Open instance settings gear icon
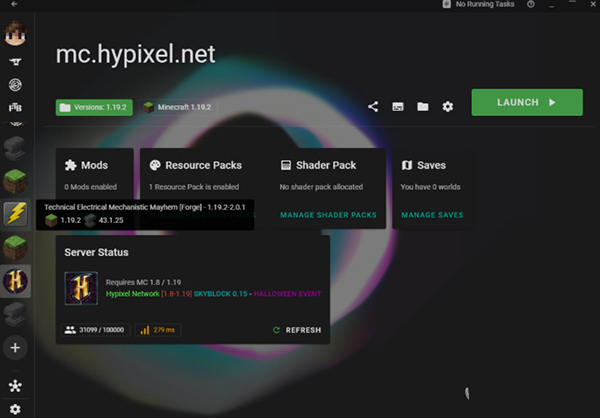600x418 pixels. (x=448, y=106)
